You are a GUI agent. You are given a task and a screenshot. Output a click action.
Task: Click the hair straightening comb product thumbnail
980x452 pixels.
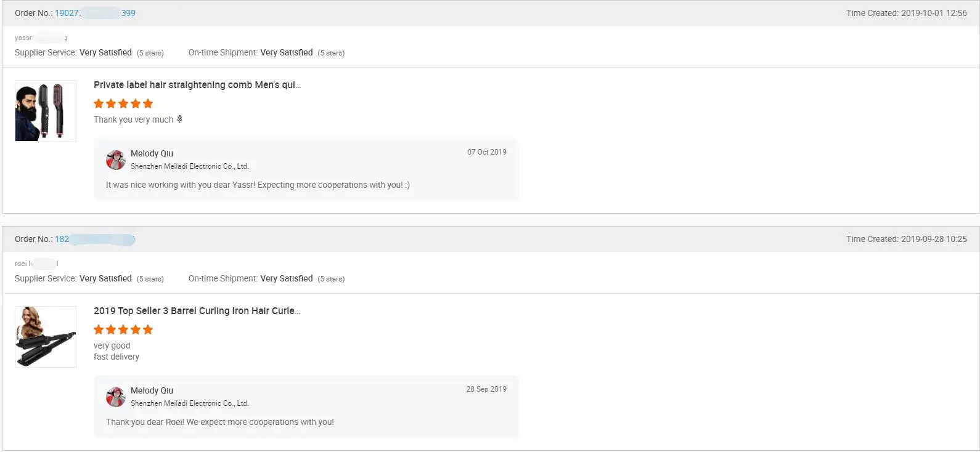[x=46, y=111]
